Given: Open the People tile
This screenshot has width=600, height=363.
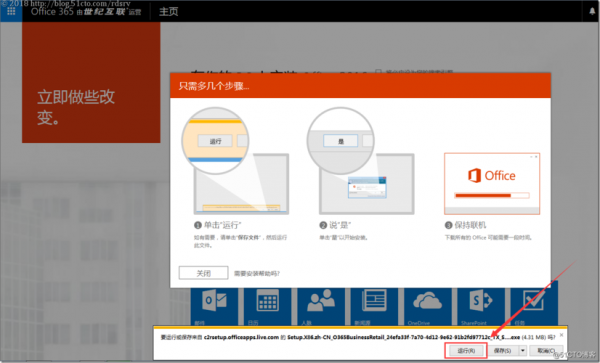Looking at the screenshot, I should [321, 307].
